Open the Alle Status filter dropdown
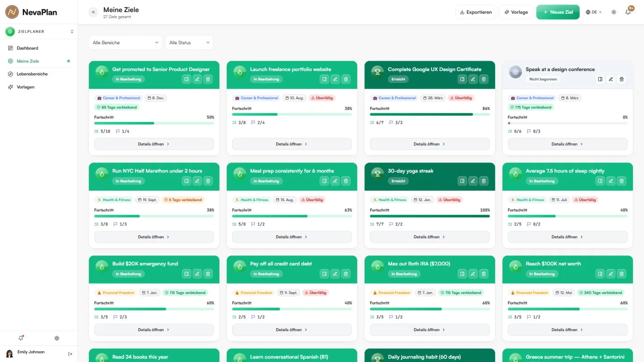This screenshot has width=644, height=362. 189,42
